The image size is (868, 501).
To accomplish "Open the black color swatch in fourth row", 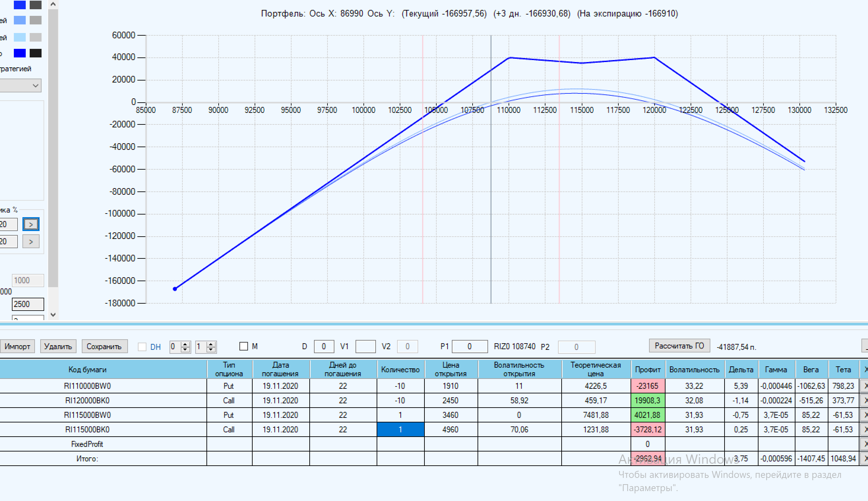I will coord(35,53).
